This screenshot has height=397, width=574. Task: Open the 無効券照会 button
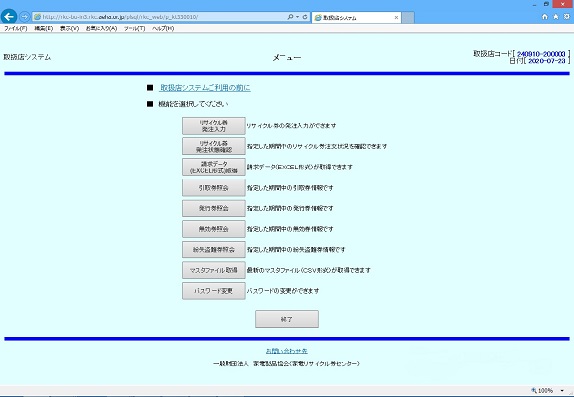(214, 229)
